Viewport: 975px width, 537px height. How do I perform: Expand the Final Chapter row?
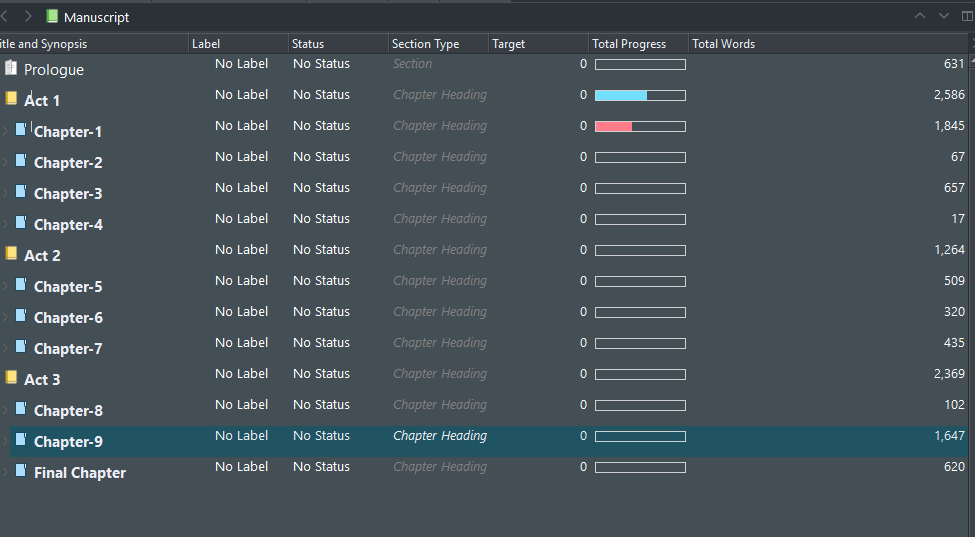click(x=5, y=472)
